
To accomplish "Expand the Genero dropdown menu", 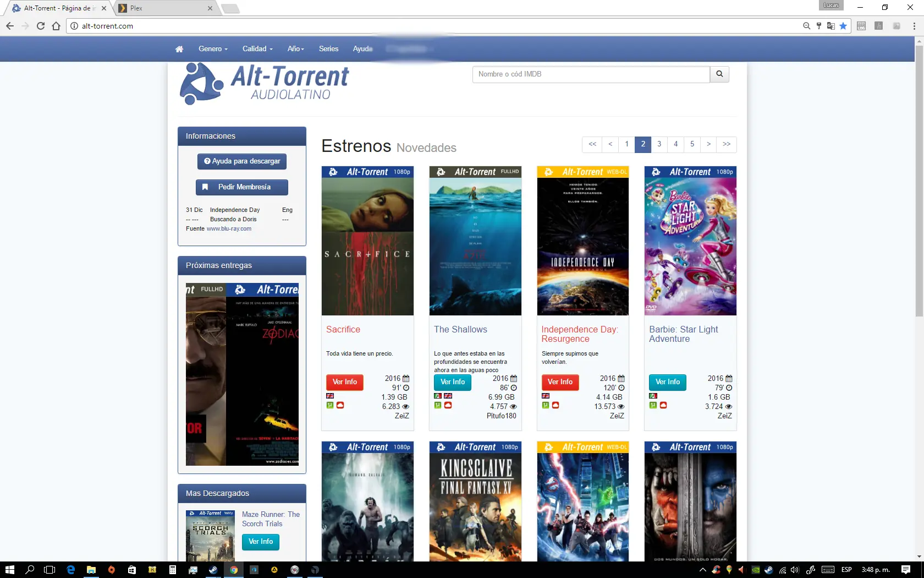I will point(213,49).
